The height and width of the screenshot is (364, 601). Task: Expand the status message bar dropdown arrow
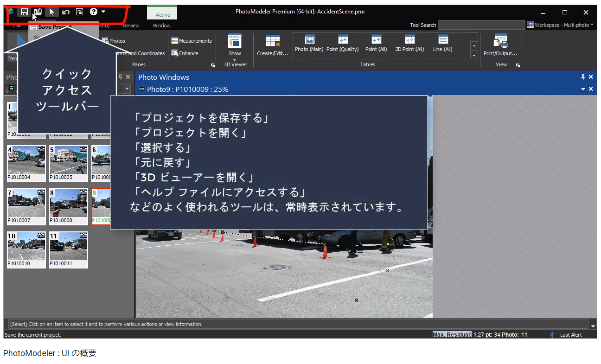click(x=593, y=326)
